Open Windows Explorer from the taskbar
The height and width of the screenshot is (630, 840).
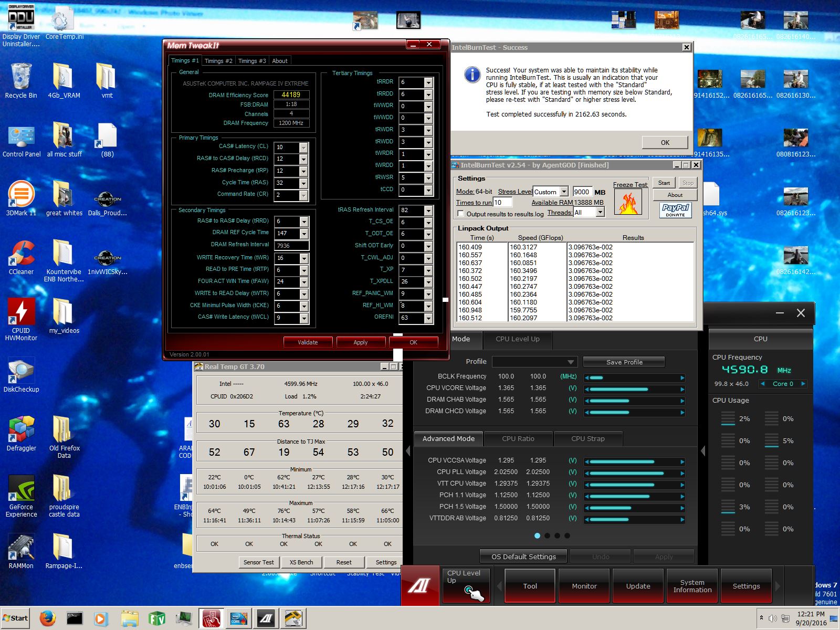tap(129, 618)
